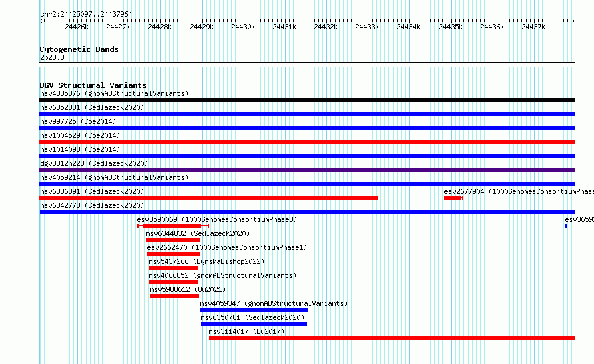Click the 24432k ruler tick label
This screenshot has height=364, width=594.
[x=326, y=27]
